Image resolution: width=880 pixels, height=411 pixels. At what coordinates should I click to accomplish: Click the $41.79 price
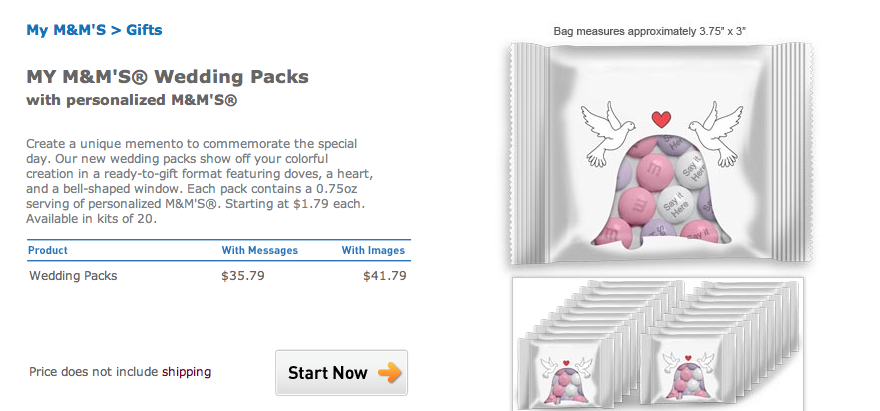coord(385,275)
